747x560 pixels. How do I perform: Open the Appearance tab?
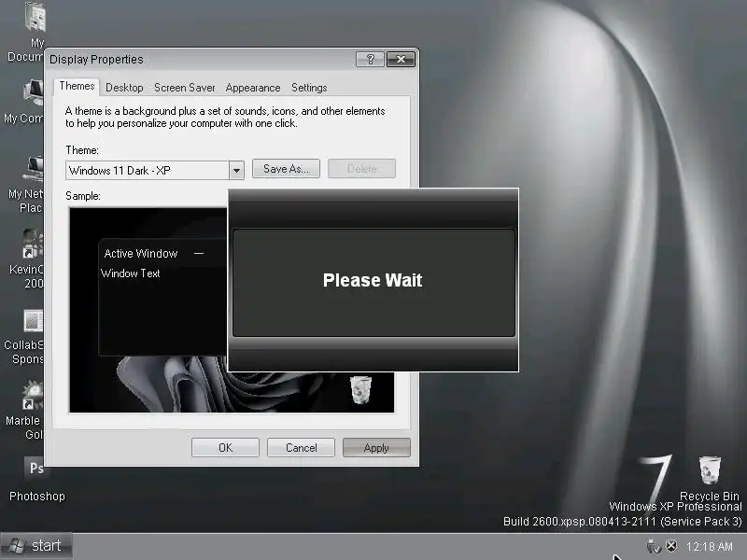pyautogui.click(x=253, y=88)
